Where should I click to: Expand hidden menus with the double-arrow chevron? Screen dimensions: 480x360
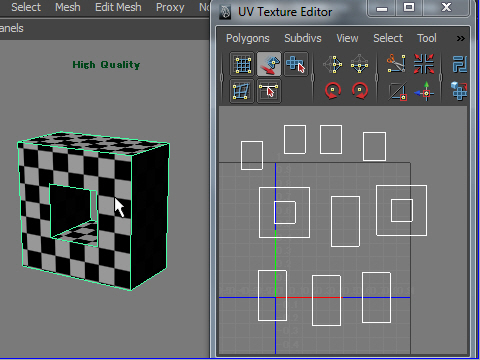460,38
